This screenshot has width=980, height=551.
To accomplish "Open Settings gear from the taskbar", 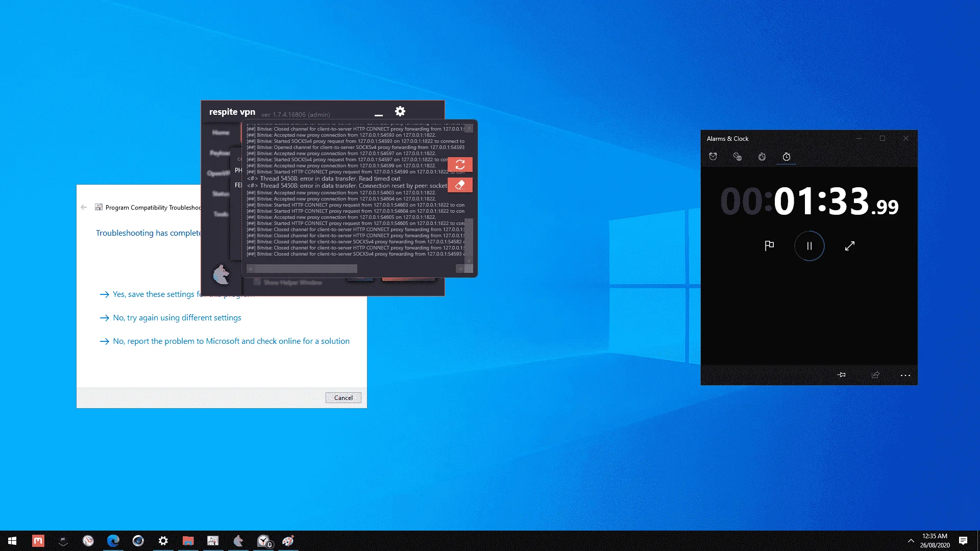I will [x=163, y=541].
